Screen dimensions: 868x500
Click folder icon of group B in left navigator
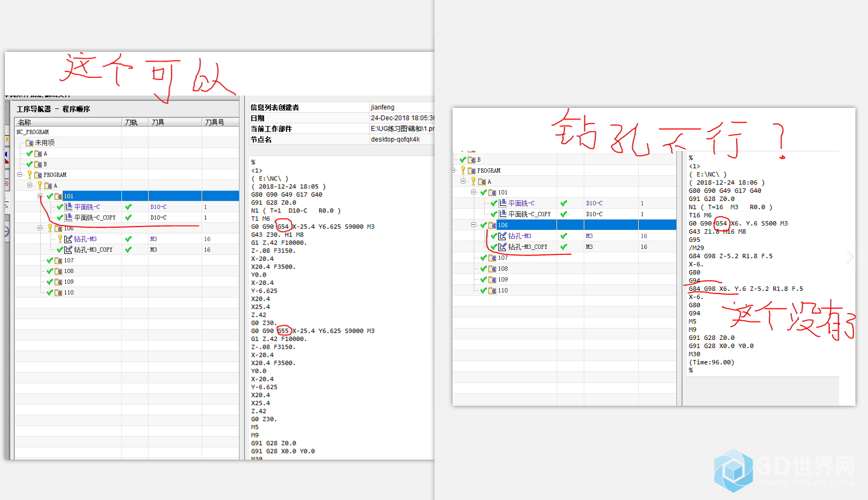tap(38, 164)
